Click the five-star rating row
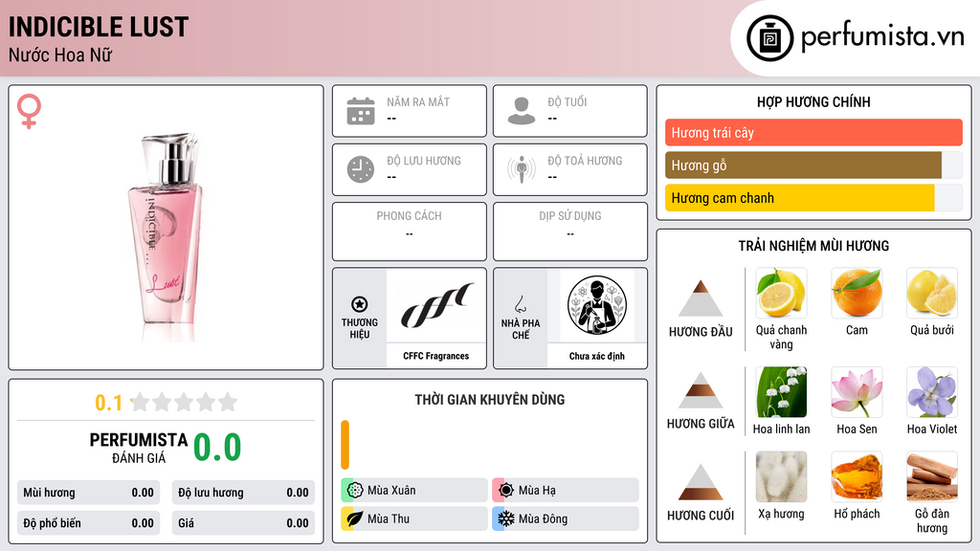The width and height of the screenshot is (980, 551). pyautogui.click(x=184, y=403)
